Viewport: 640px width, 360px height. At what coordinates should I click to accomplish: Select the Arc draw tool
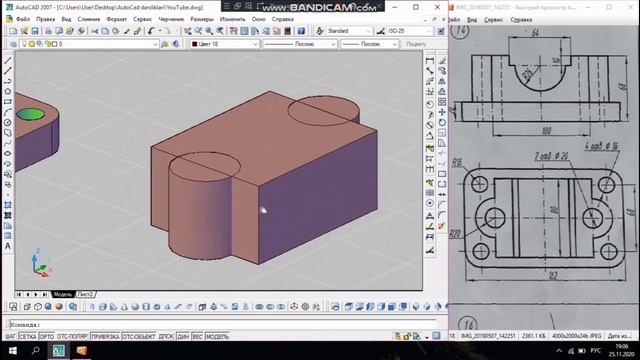point(7,112)
